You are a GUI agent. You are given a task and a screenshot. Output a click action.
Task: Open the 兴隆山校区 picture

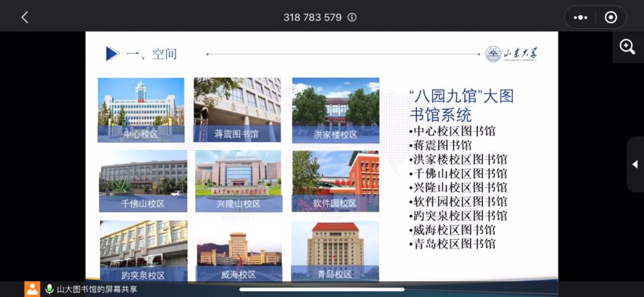coord(238,180)
